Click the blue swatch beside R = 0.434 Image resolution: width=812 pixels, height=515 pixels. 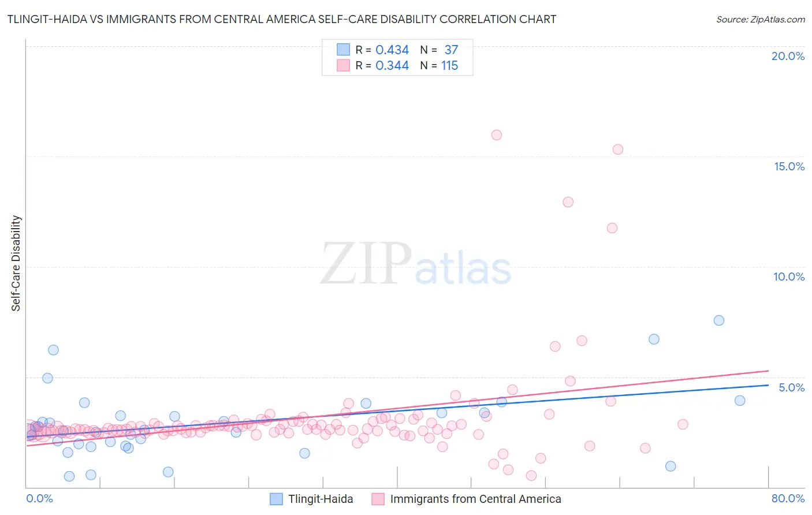point(344,50)
